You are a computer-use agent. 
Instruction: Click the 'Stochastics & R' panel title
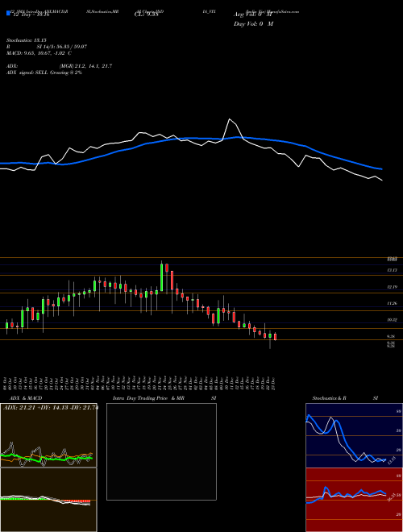click(329, 398)
